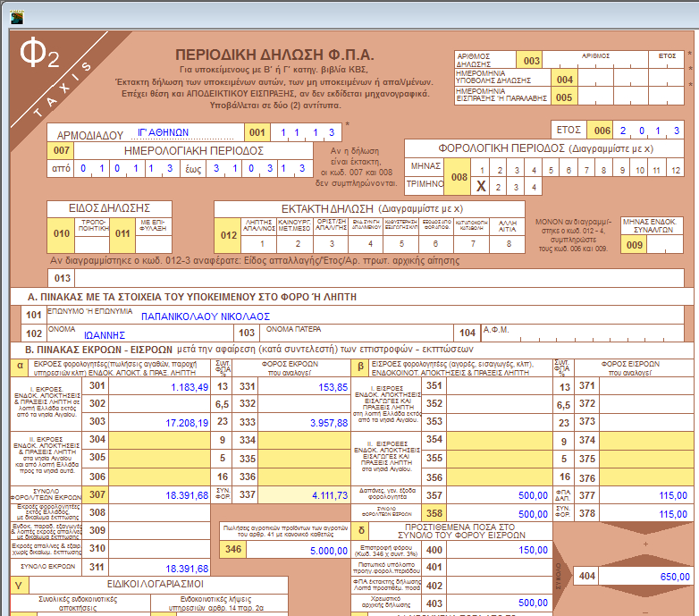Viewport: 699px width, 616px height.
Task: Click field 358 with value 500,00
Action: point(500,513)
